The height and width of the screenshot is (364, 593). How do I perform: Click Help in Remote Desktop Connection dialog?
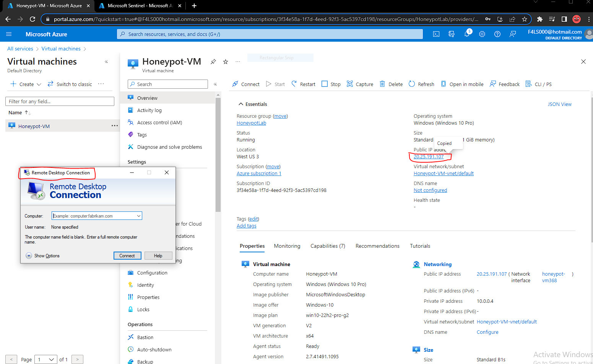(158, 256)
